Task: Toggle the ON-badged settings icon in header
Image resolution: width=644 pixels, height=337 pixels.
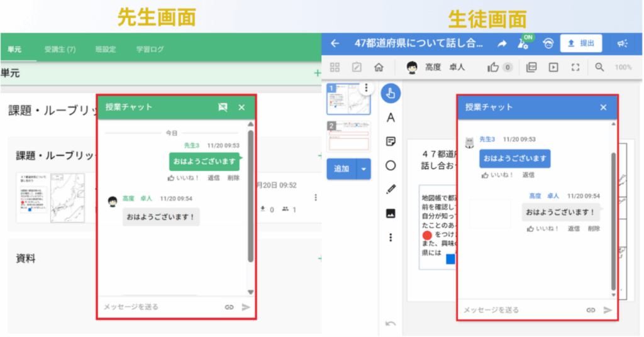Action: pos(523,43)
